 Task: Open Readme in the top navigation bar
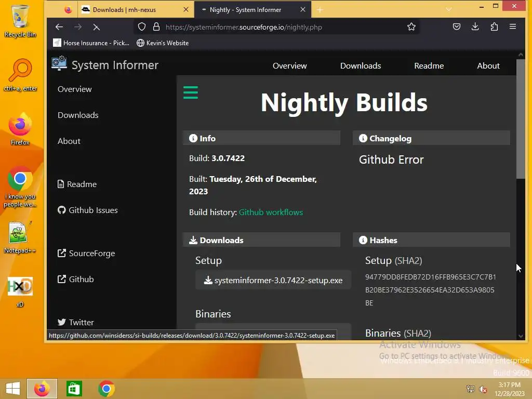coord(429,66)
